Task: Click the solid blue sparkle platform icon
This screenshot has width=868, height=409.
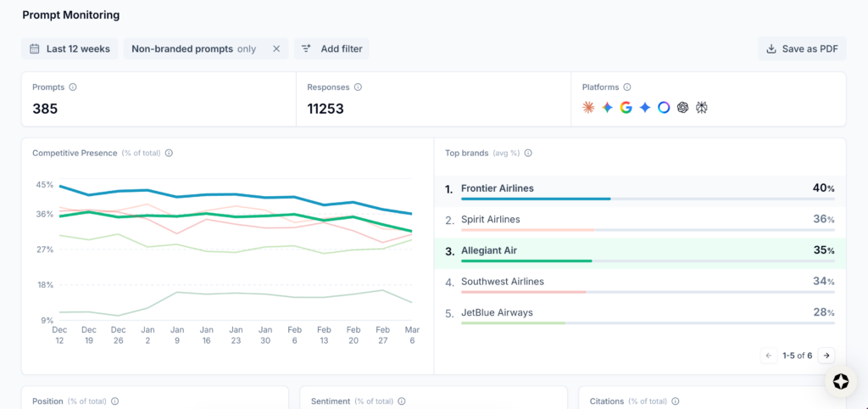Action: tap(645, 108)
